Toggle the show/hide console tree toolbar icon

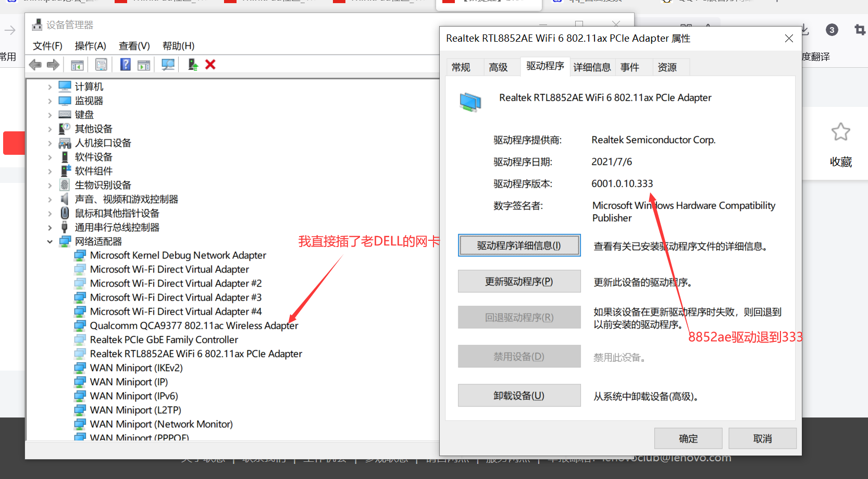point(77,65)
